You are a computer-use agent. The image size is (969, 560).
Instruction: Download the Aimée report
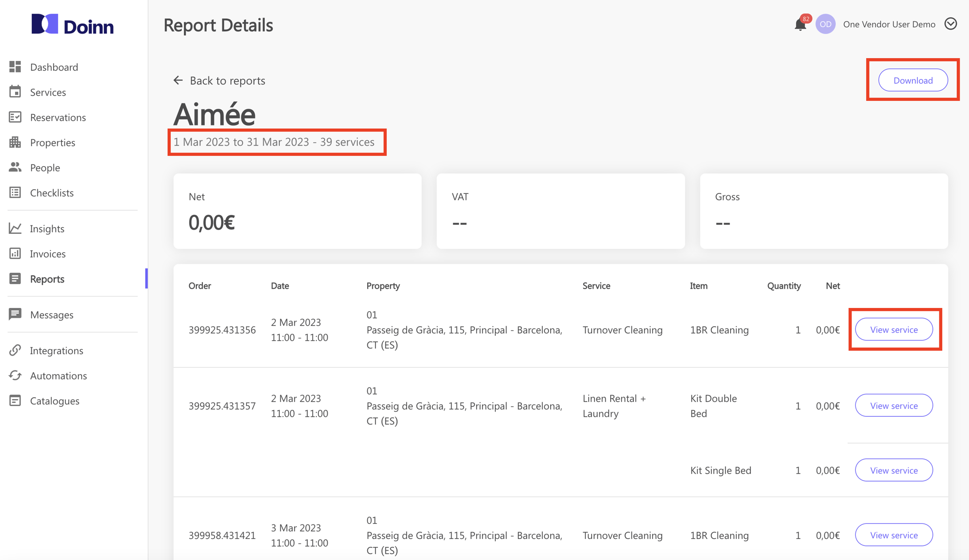(x=913, y=80)
